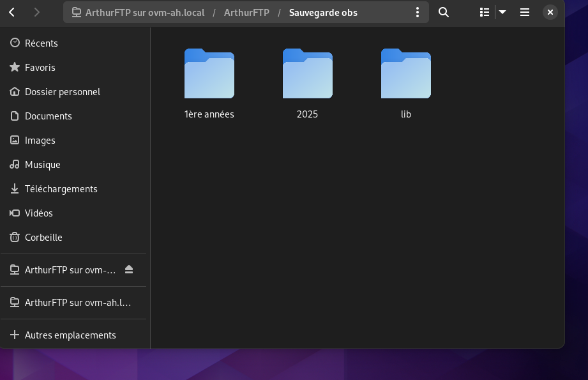Open the second ArthurFTP sur ovm-ah.l… bookmark
588x380 pixels.
coord(77,302)
